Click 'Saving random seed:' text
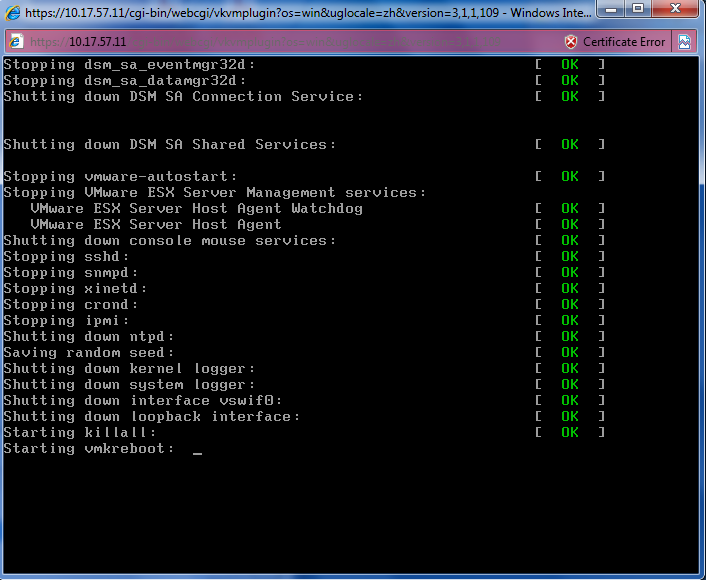Image resolution: width=706 pixels, height=580 pixels. (x=89, y=352)
